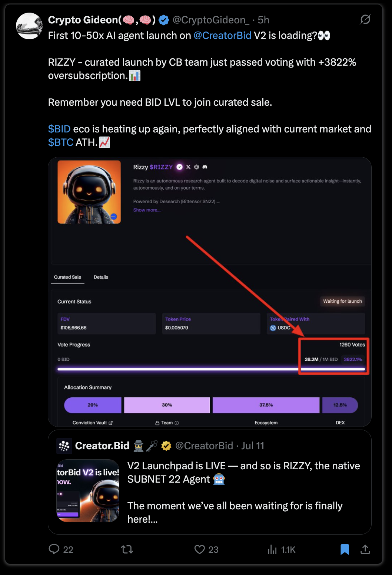Open view analytics bar chart icon
Image resolution: width=392 pixels, height=575 pixels.
coord(272,549)
